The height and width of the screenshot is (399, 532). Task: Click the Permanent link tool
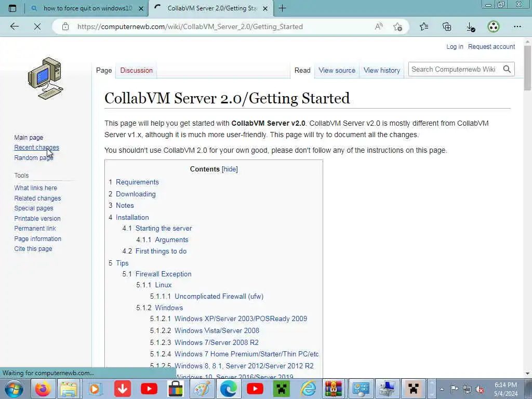[35, 229]
